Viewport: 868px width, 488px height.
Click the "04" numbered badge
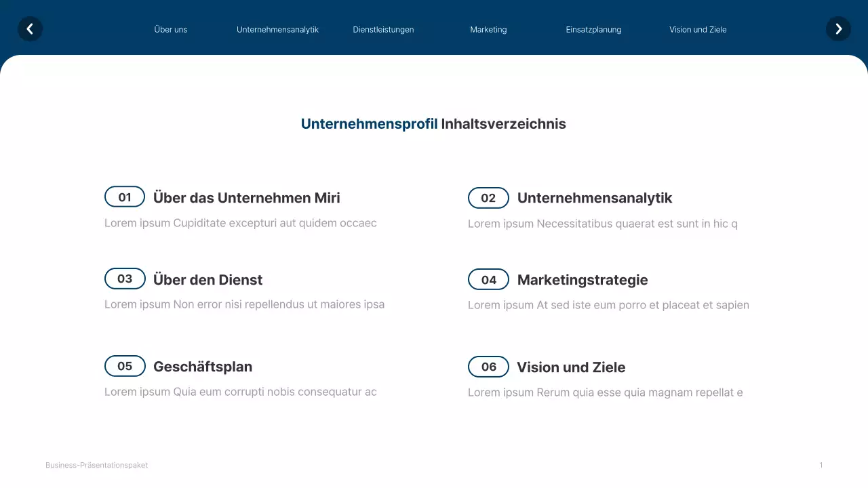coord(488,279)
